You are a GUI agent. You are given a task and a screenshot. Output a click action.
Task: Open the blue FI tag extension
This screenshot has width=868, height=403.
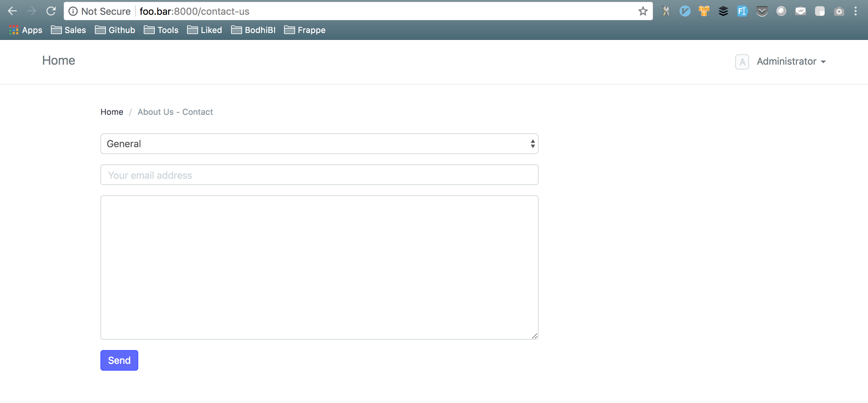point(742,11)
